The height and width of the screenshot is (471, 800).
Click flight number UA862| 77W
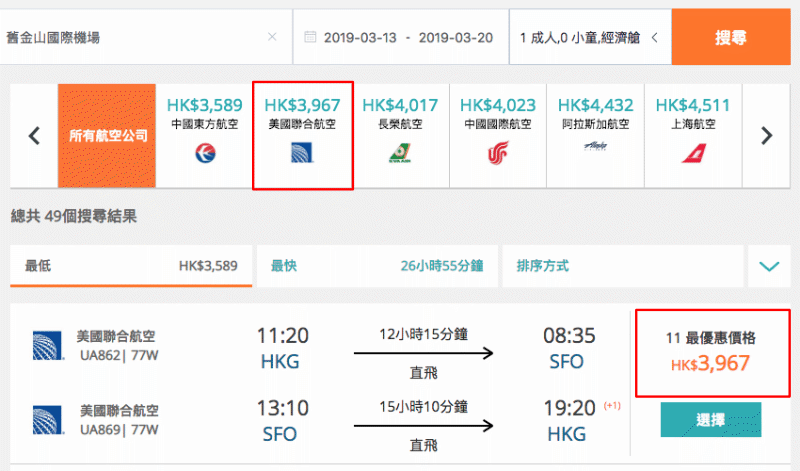click(119, 355)
